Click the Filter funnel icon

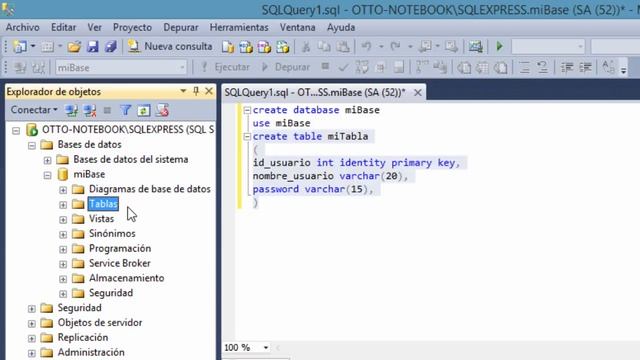tap(125, 110)
